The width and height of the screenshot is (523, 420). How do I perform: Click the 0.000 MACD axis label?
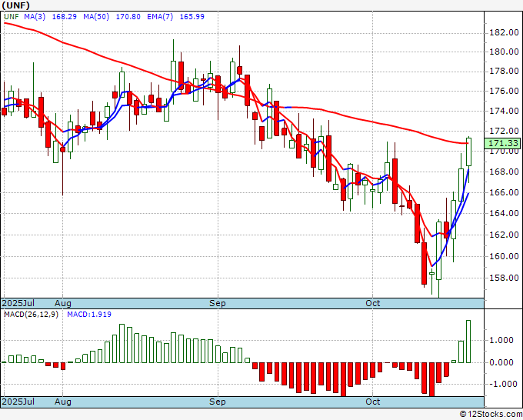(501, 362)
